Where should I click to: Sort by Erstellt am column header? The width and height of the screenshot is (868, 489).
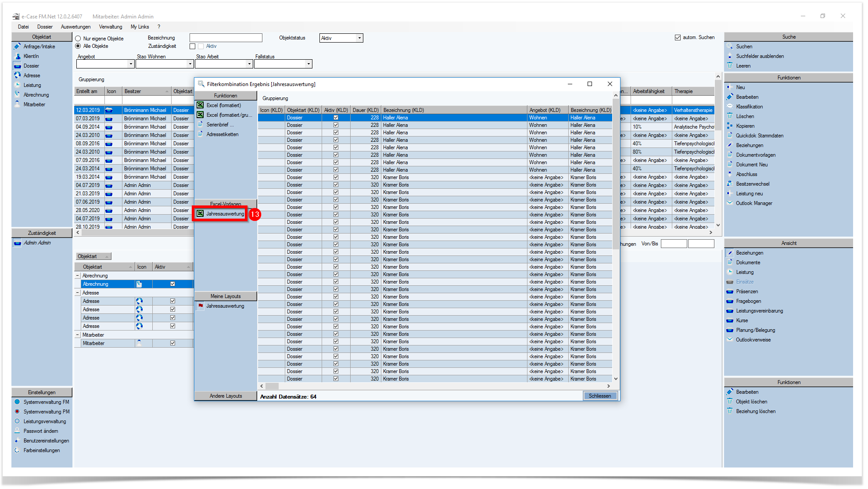pyautogui.click(x=90, y=91)
